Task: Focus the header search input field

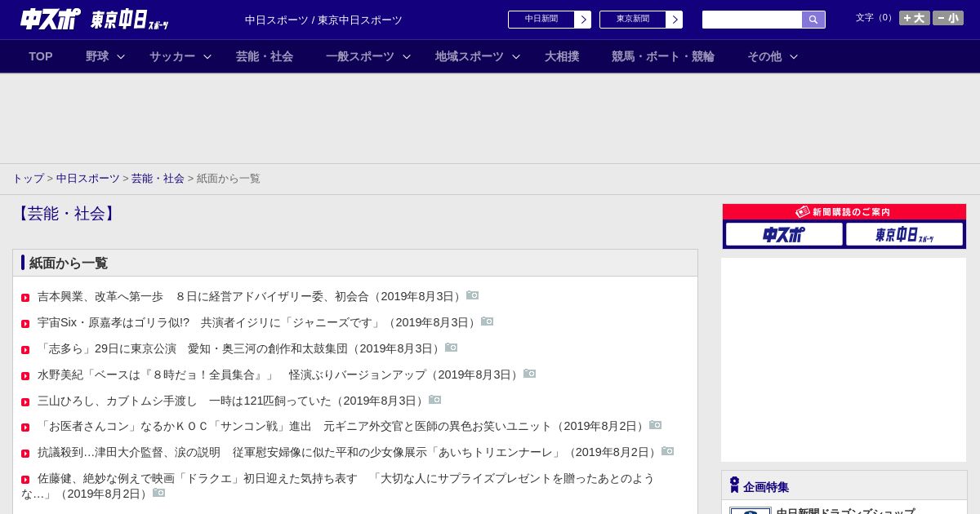Action: pos(752,20)
